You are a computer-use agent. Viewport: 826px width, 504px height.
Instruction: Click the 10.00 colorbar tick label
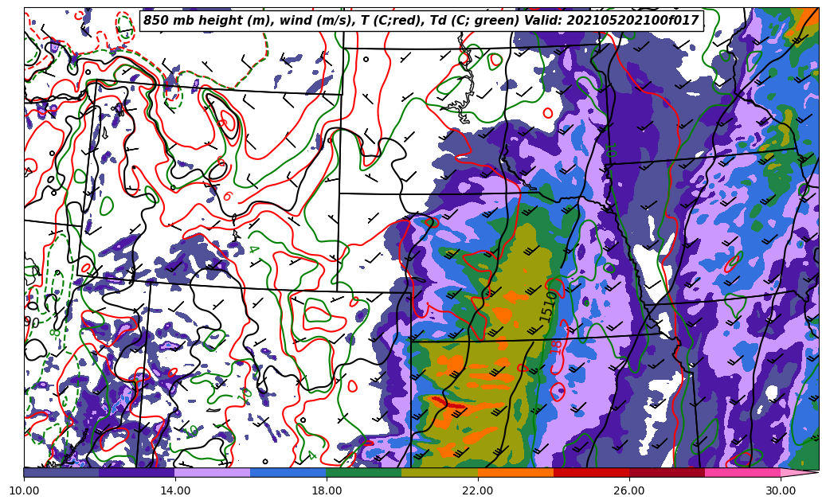pos(24,490)
